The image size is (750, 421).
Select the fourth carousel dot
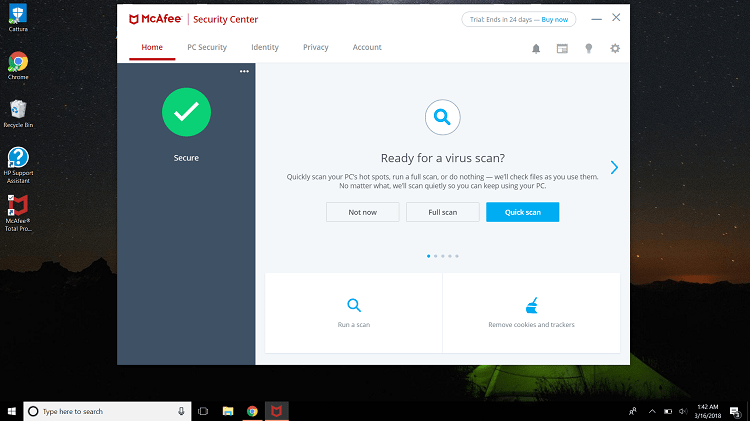[x=450, y=256]
